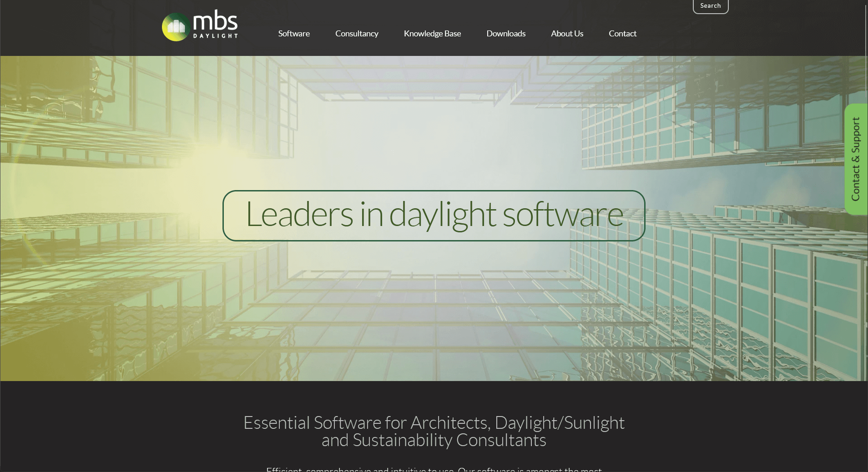
Task: Open the Consultancy menu item
Action: click(x=357, y=34)
